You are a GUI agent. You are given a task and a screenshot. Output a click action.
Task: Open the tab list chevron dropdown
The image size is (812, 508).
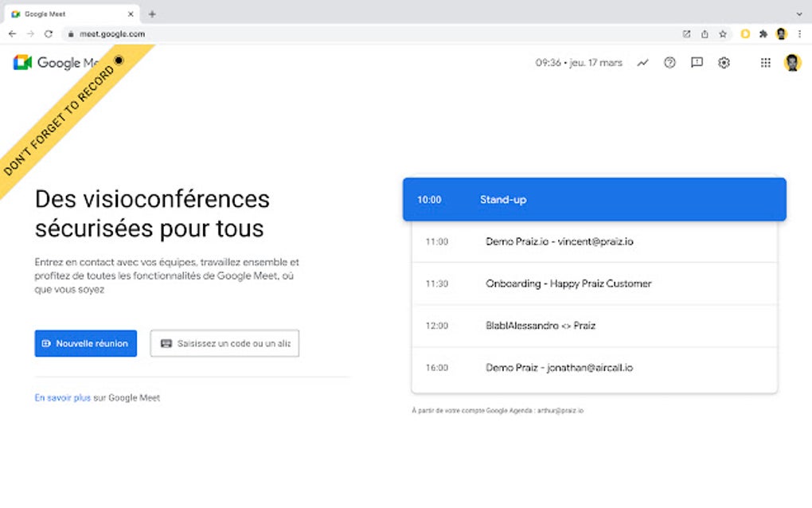(x=798, y=14)
